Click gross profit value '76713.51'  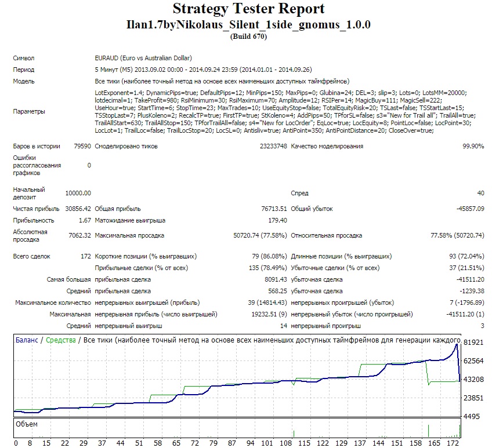coord(274,209)
